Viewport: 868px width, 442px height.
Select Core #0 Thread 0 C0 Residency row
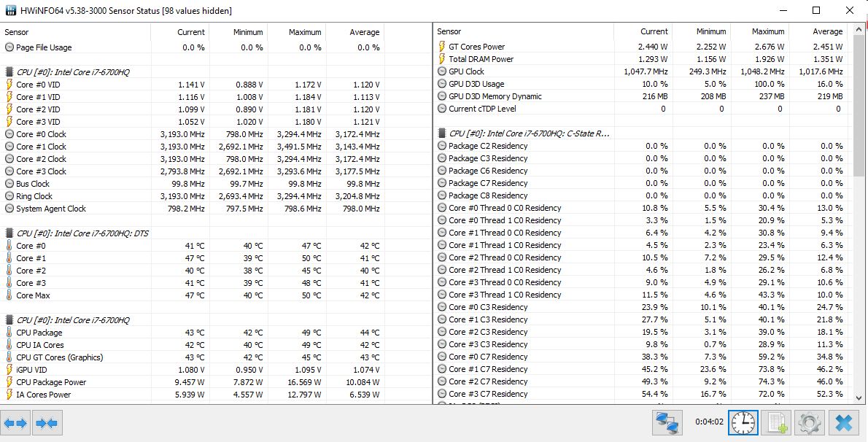click(640, 208)
